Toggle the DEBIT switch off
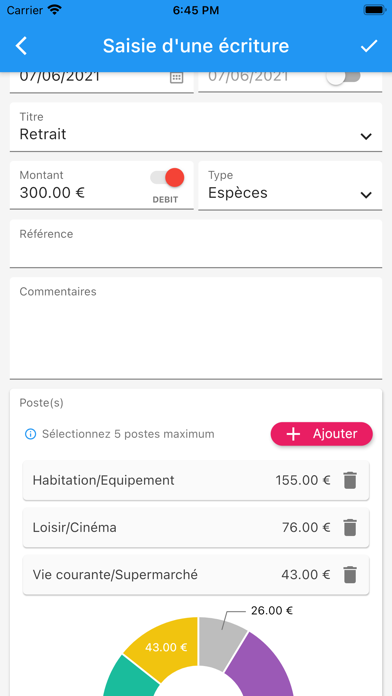Viewport: 392px width, 696px height. tap(167, 178)
